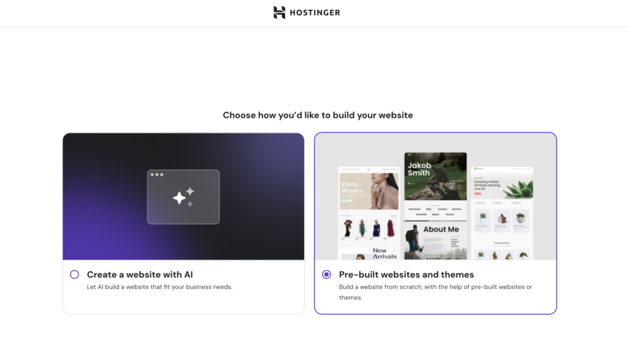The image size is (628, 364).
Task: Click the green logo icon in the plants template
Action: pyautogui.click(x=475, y=169)
